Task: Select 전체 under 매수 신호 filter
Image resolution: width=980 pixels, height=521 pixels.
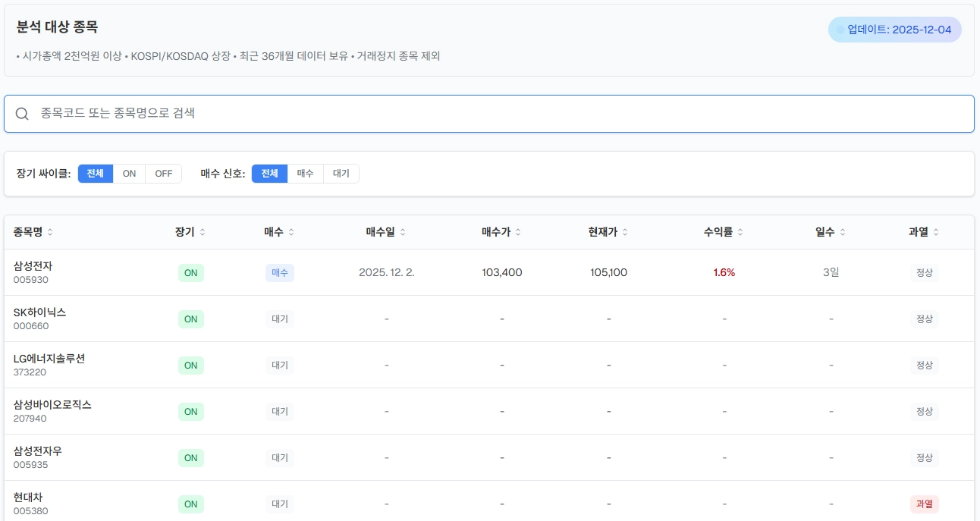Action: point(269,174)
